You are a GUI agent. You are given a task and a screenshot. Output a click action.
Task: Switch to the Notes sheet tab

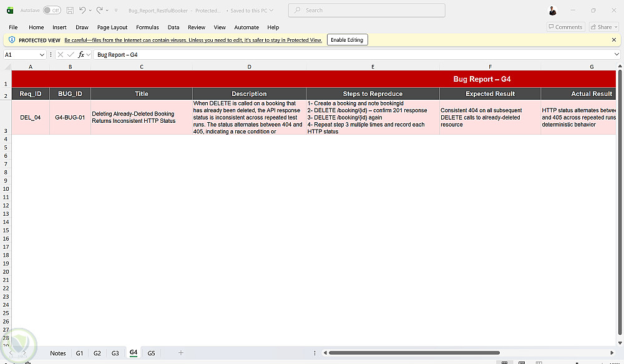tap(57, 353)
